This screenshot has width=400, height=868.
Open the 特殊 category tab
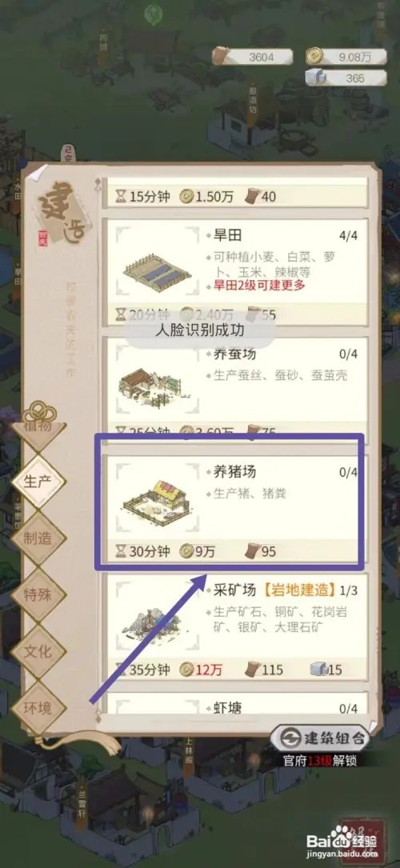38,595
